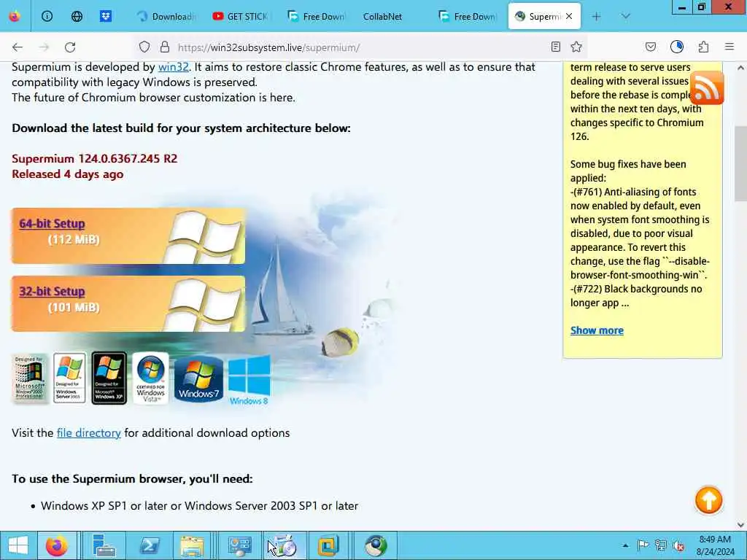Open Save to Pocket icon

pyautogui.click(x=651, y=47)
